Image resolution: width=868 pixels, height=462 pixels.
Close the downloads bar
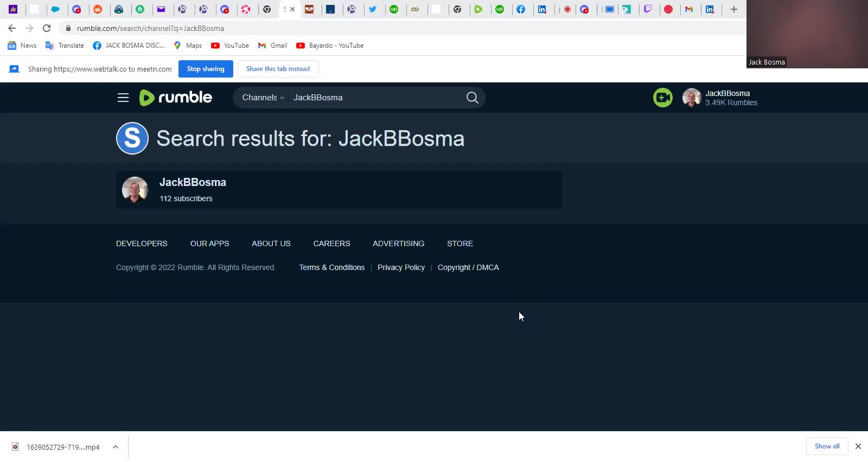(858, 446)
